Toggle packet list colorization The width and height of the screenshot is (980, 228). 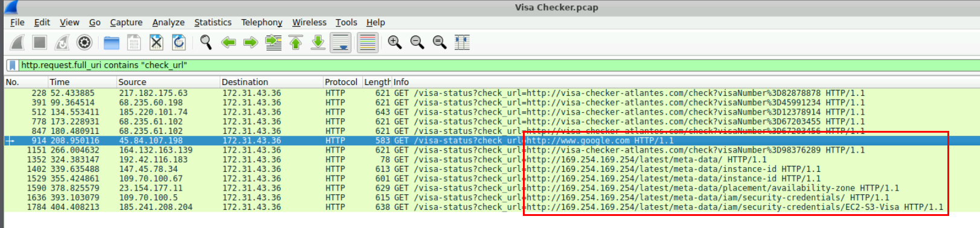[x=367, y=42]
